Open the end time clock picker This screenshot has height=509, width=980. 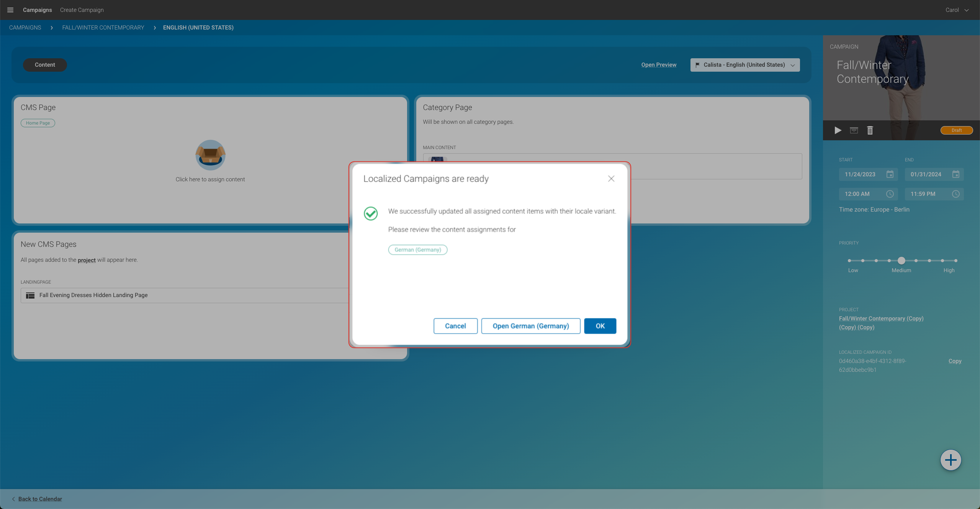(x=955, y=194)
